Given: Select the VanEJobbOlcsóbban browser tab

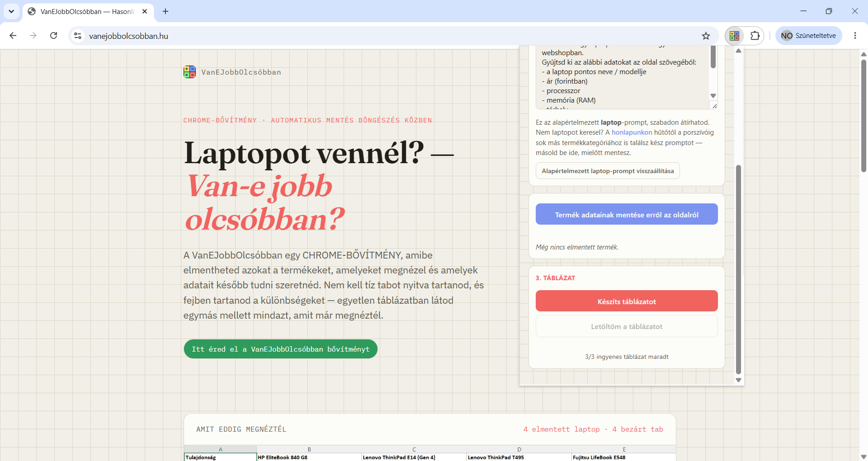Looking at the screenshot, I should 88,11.
